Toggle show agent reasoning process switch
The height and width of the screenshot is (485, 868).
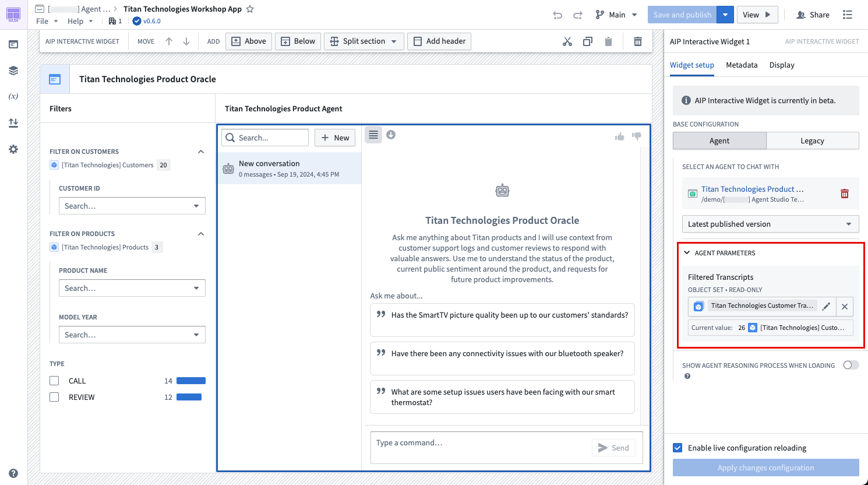pos(851,365)
